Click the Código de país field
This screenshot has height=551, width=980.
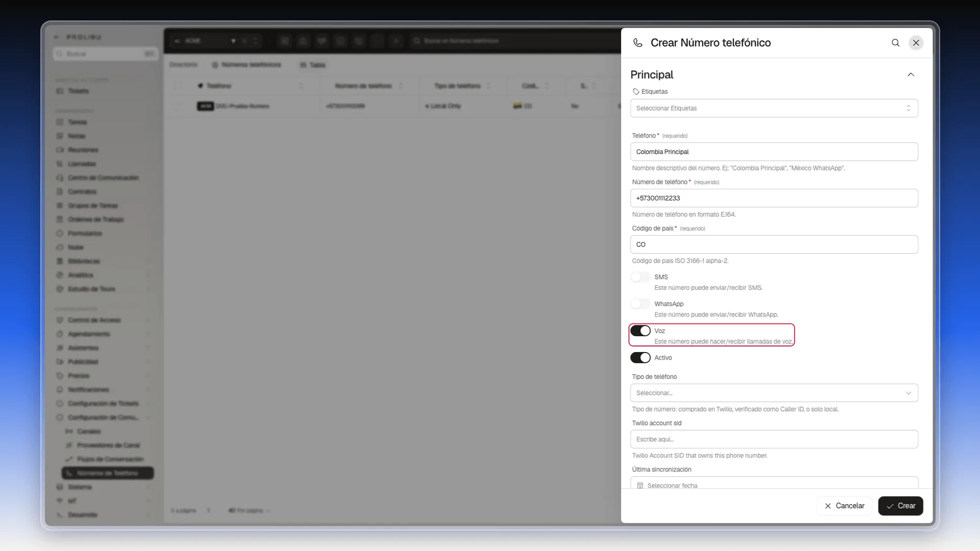pyautogui.click(x=774, y=244)
